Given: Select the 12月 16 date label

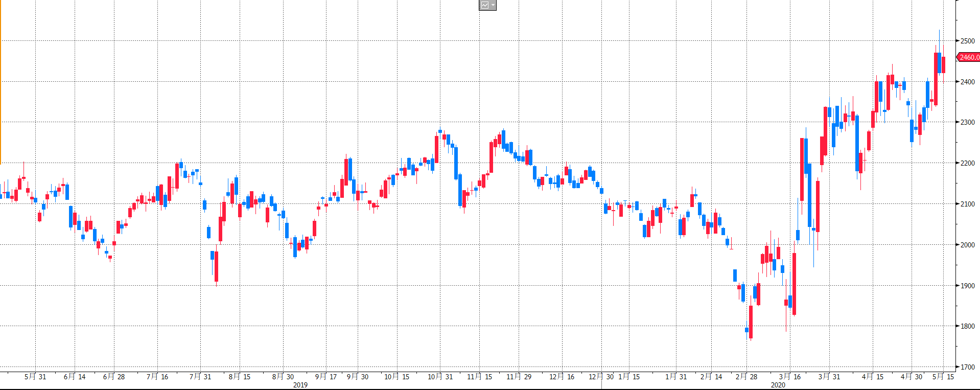Looking at the screenshot, I should pyautogui.click(x=562, y=377).
